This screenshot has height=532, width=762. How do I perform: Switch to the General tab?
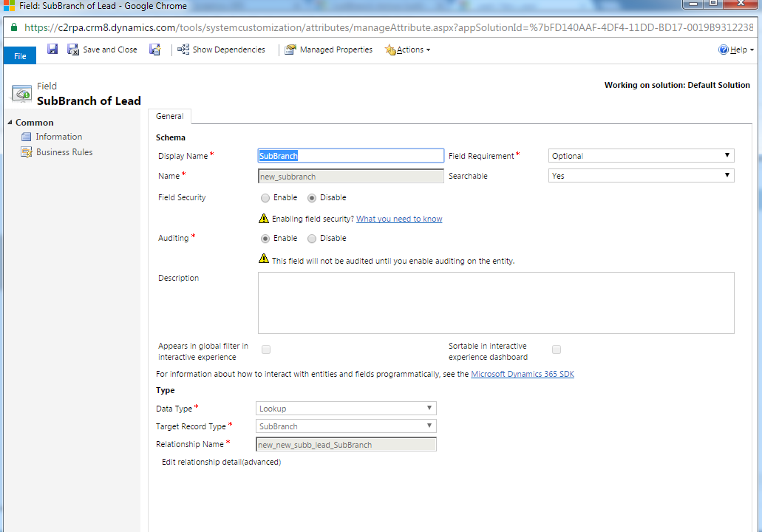click(169, 116)
